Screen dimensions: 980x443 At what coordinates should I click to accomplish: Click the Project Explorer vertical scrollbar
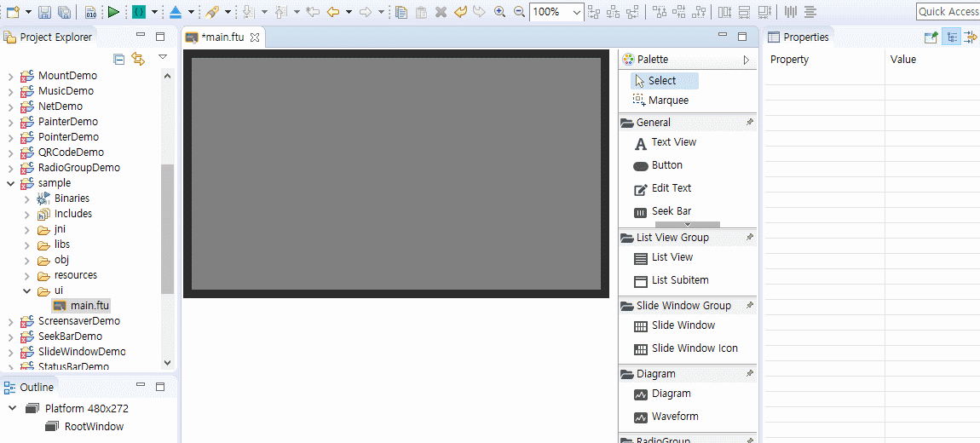tap(167, 219)
